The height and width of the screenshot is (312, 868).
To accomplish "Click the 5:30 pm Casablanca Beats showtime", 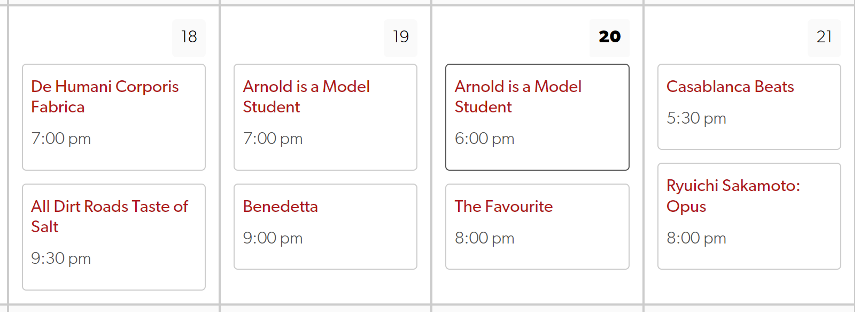I will [696, 118].
